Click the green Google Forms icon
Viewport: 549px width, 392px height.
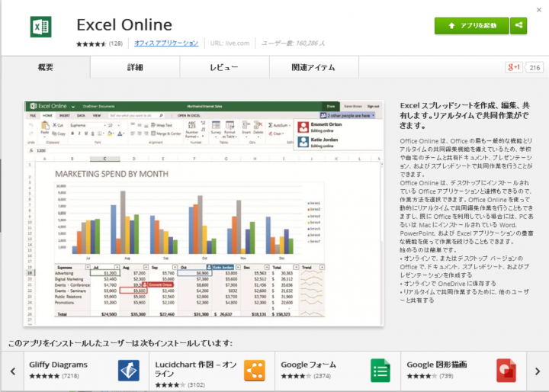pyautogui.click(x=380, y=371)
